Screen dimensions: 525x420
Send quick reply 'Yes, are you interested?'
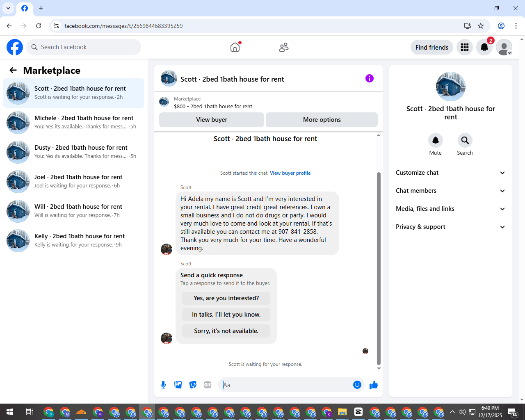(x=226, y=298)
